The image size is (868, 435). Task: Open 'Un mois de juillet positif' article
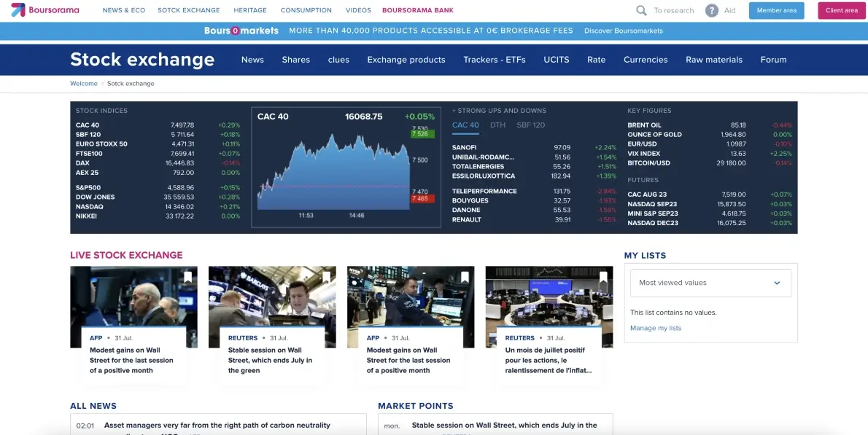coord(549,361)
